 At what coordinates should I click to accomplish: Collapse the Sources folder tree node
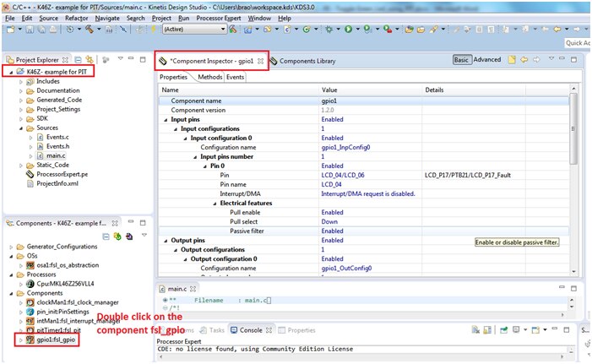click(x=21, y=128)
